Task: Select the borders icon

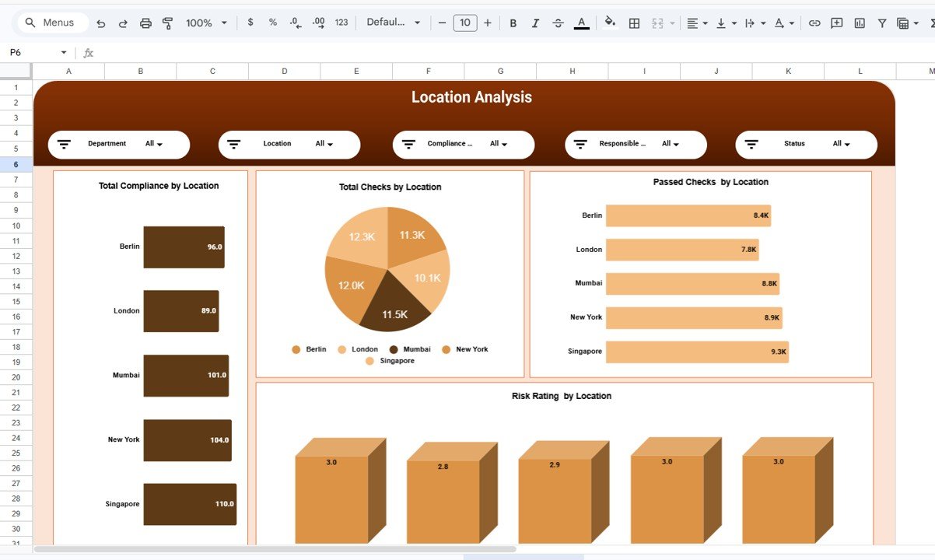Action: (634, 23)
